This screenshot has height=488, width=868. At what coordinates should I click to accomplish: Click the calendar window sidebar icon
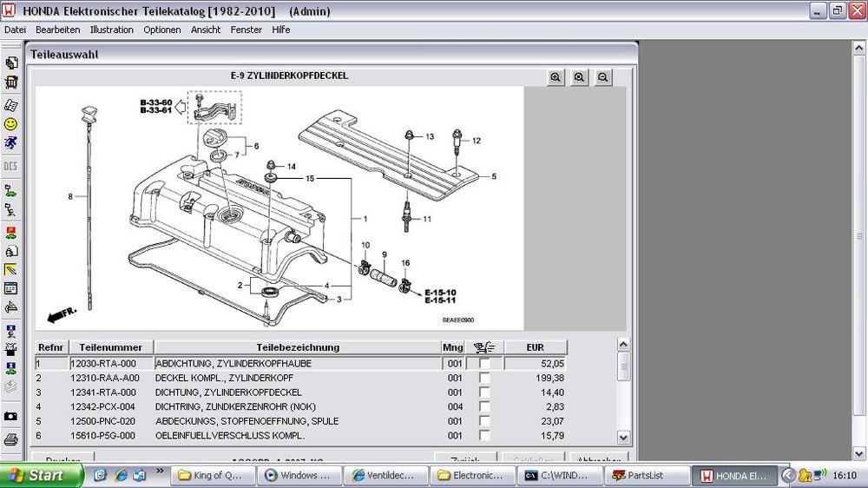coord(10,288)
